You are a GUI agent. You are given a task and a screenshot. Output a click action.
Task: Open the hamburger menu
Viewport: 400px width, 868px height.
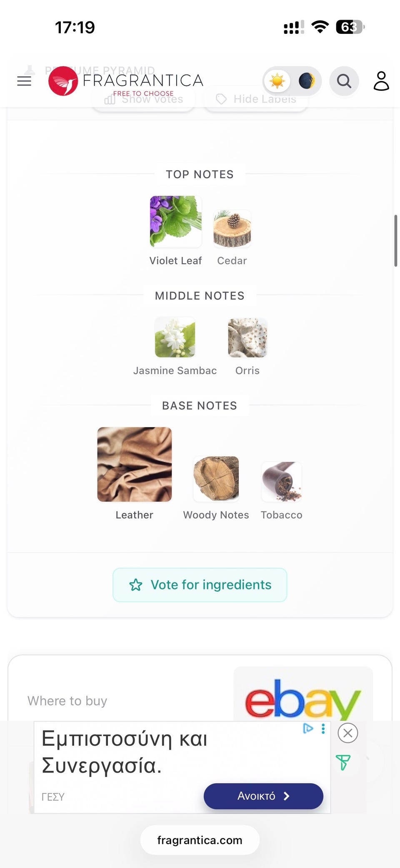(x=24, y=81)
